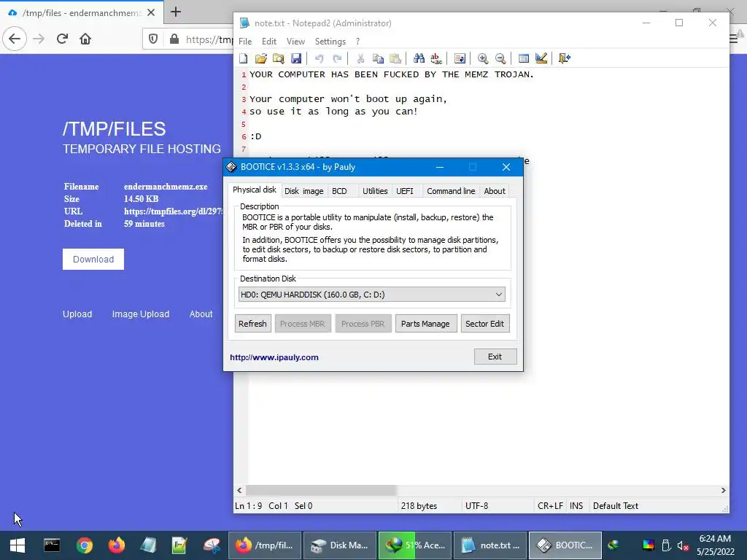Click Exit button in BOOTICE
Image resolution: width=747 pixels, height=560 pixels.
[495, 357]
